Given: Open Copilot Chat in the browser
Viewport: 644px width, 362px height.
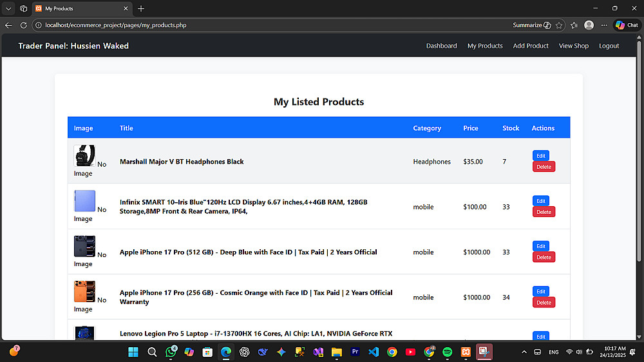Looking at the screenshot, I should tap(627, 25).
